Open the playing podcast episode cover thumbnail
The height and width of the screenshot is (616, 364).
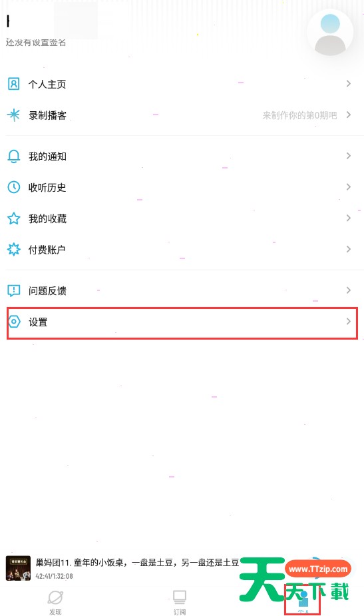click(x=18, y=568)
